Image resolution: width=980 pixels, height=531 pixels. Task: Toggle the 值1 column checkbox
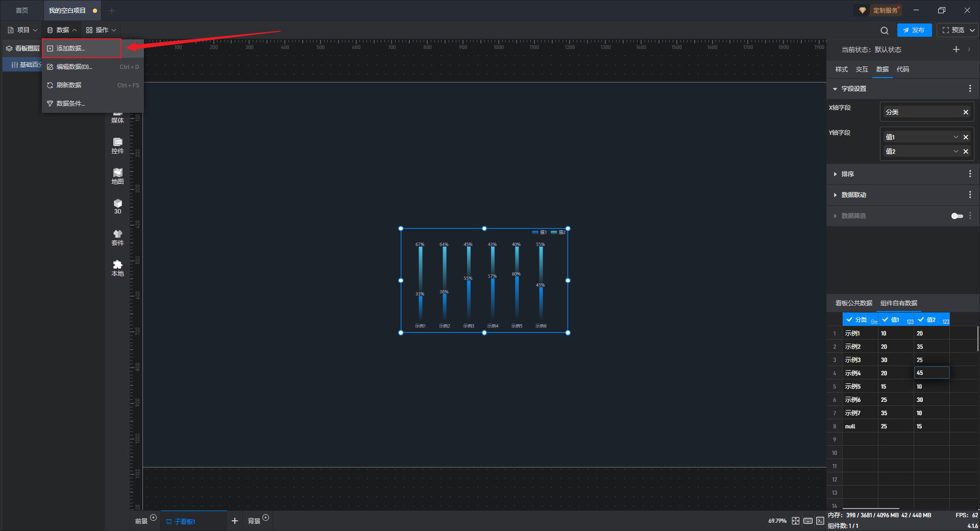pyautogui.click(x=885, y=320)
